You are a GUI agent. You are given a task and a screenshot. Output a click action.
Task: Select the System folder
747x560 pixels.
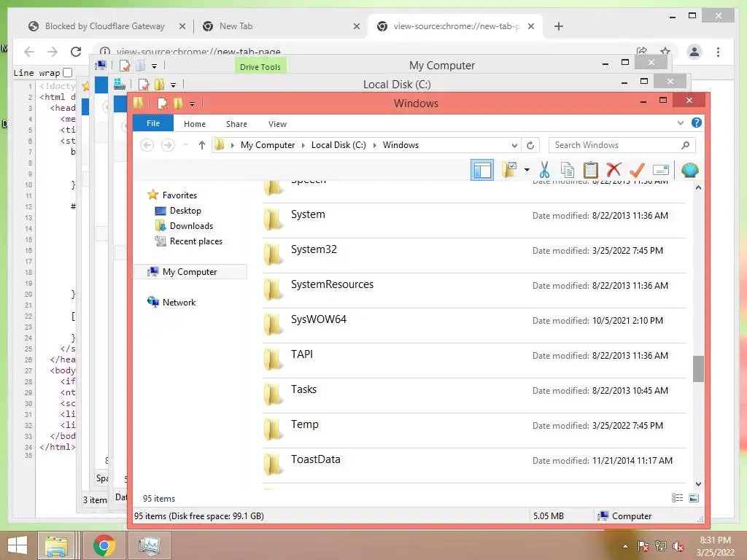pyautogui.click(x=474, y=220)
